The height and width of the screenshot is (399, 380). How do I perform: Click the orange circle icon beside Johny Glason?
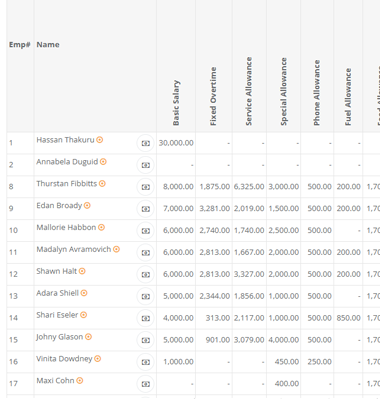88,337
